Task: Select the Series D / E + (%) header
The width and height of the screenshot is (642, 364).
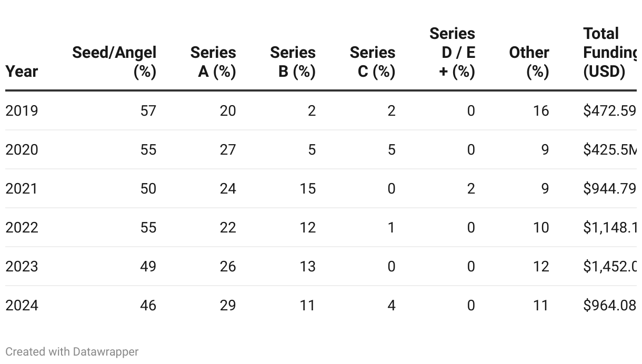Action: pyautogui.click(x=453, y=52)
